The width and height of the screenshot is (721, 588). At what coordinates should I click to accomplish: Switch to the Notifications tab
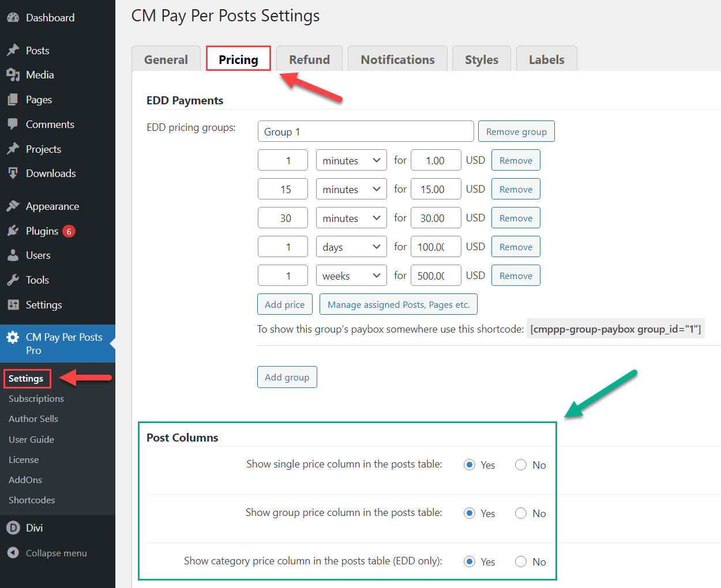tap(398, 59)
